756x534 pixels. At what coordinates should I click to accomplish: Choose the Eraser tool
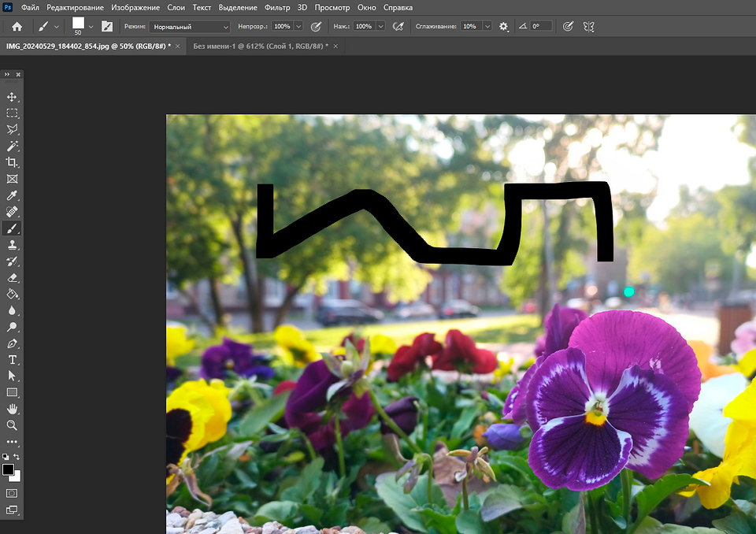(12, 277)
